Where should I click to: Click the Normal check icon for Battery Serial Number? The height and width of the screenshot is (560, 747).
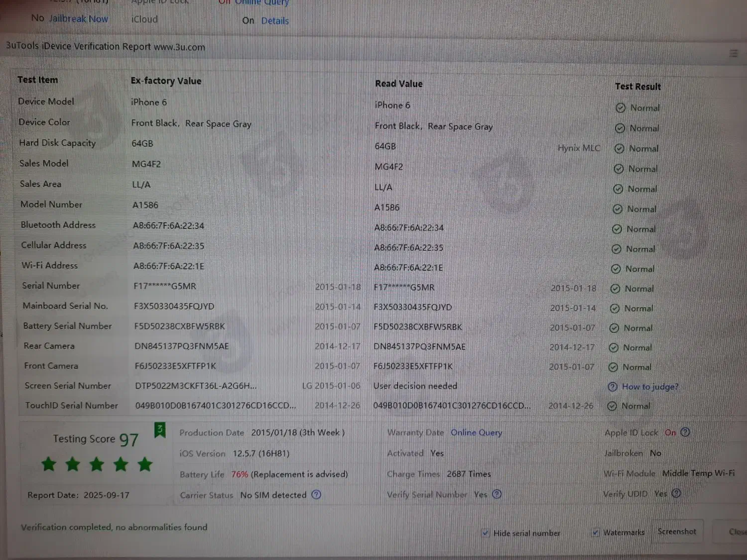pos(615,328)
